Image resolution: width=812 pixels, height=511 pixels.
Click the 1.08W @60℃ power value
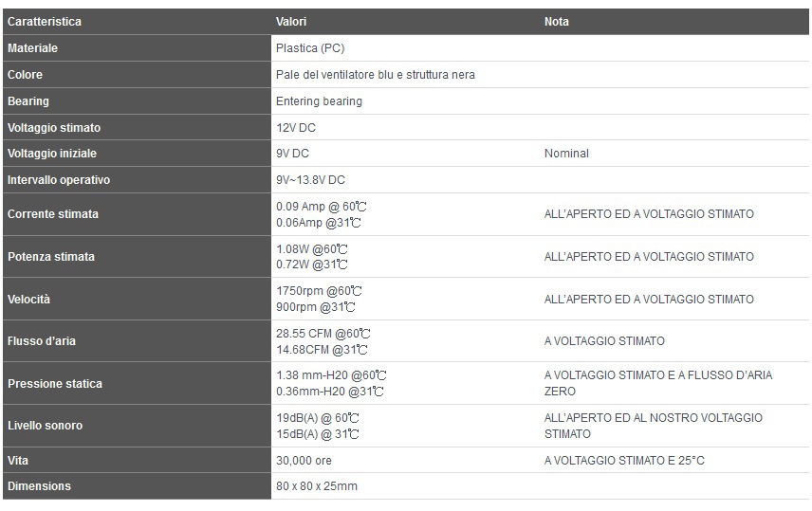pos(312,249)
